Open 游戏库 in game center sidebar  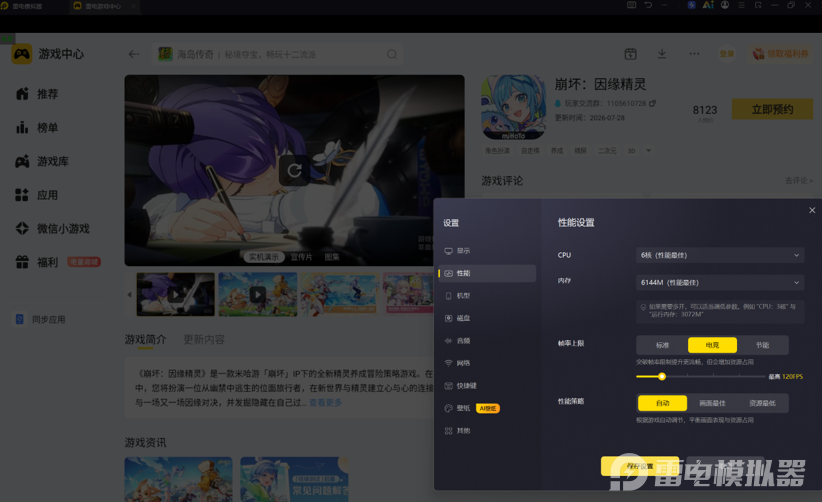[x=42, y=161]
